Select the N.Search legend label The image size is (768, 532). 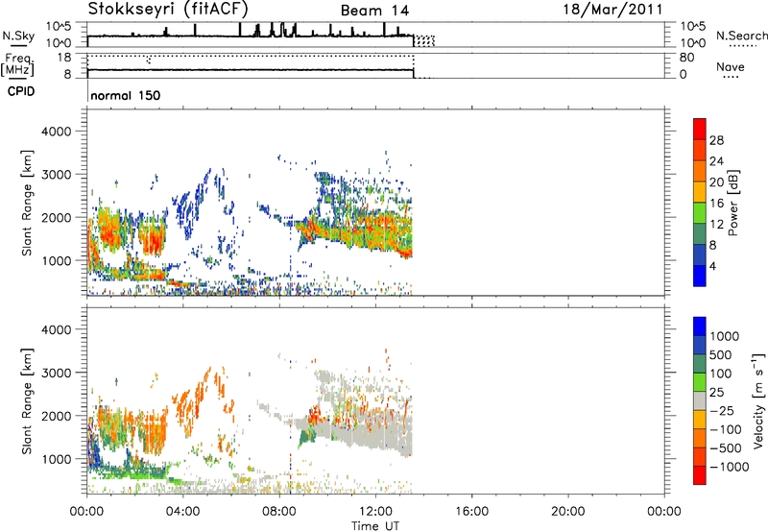(741, 36)
